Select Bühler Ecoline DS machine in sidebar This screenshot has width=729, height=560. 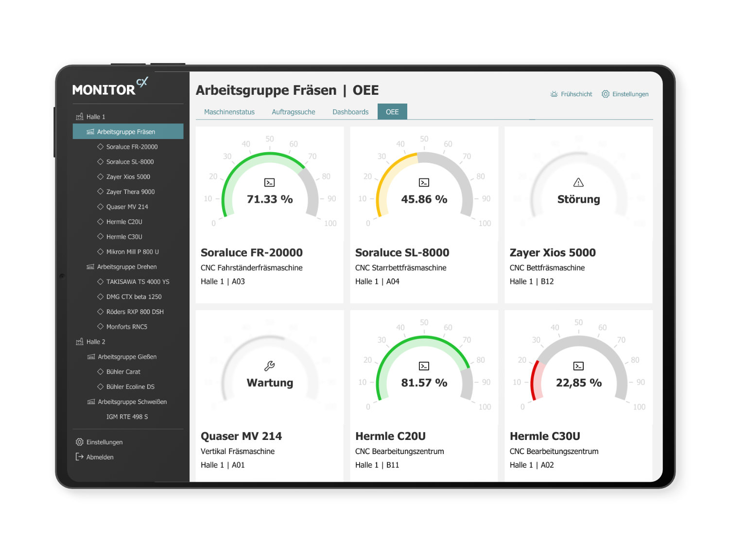pyautogui.click(x=130, y=387)
